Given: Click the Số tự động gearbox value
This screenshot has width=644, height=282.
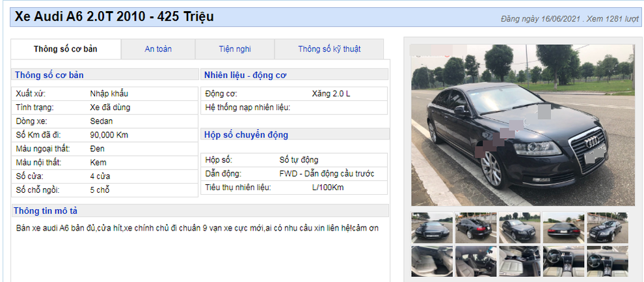Looking at the screenshot, I should tap(299, 160).
